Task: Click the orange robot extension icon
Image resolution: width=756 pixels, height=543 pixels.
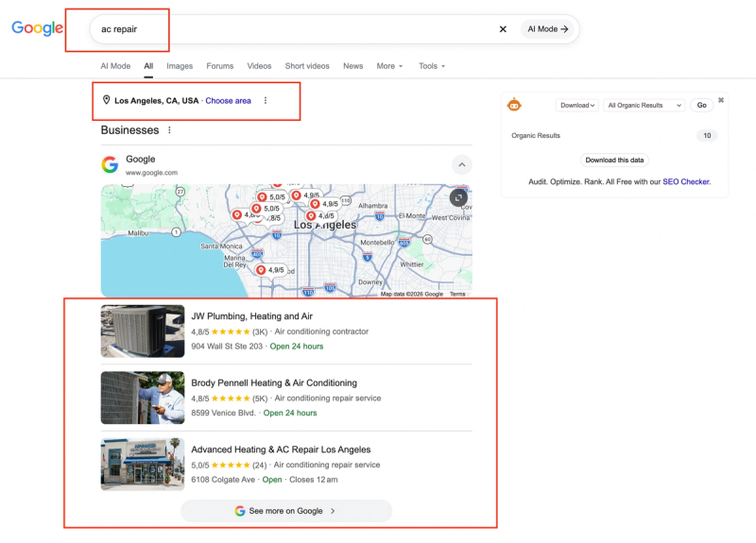Action: point(514,104)
